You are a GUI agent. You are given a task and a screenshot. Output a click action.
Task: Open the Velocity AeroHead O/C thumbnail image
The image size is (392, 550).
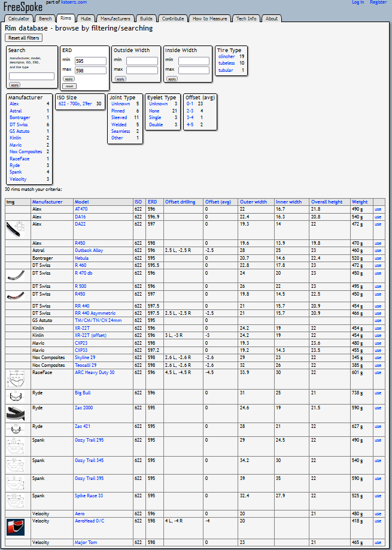pos(17,527)
